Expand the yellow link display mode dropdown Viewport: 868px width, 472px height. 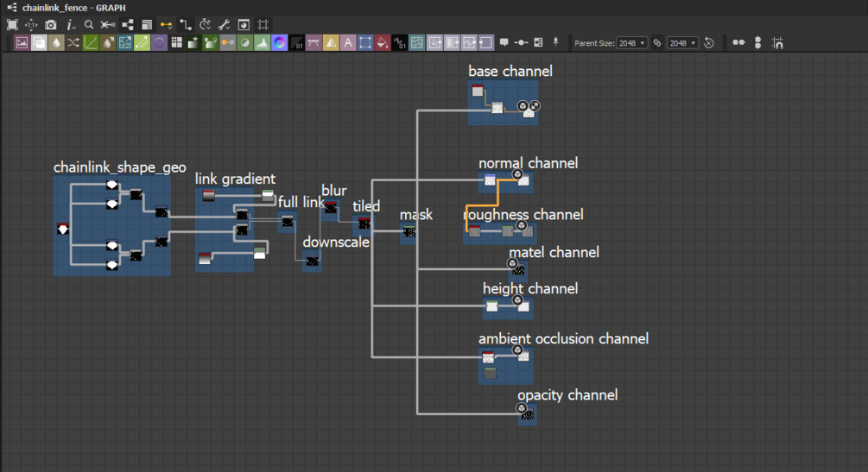coord(166,25)
